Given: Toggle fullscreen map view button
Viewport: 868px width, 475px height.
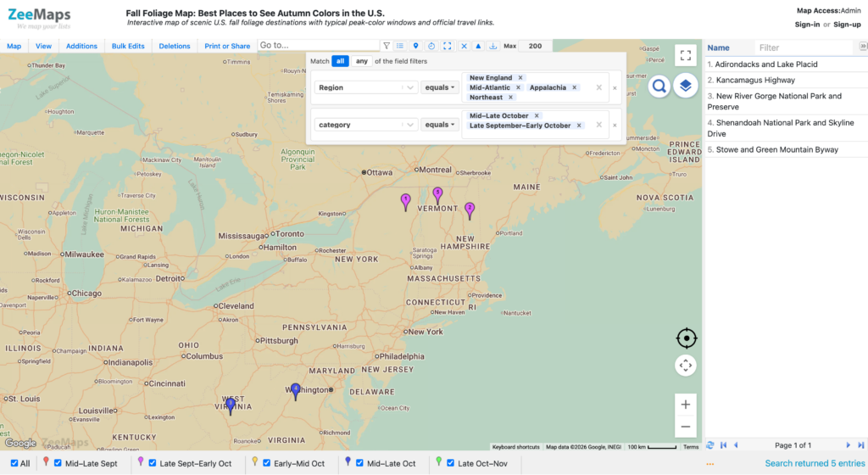Looking at the screenshot, I should (685, 55).
